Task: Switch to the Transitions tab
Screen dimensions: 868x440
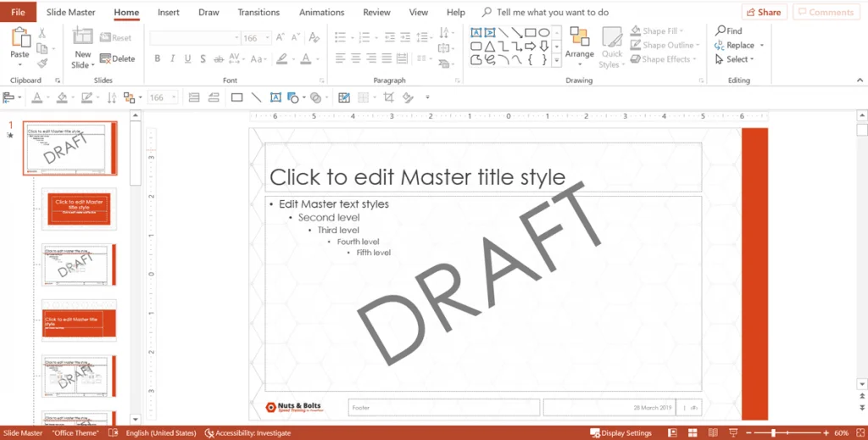Action: [x=259, y=12]
